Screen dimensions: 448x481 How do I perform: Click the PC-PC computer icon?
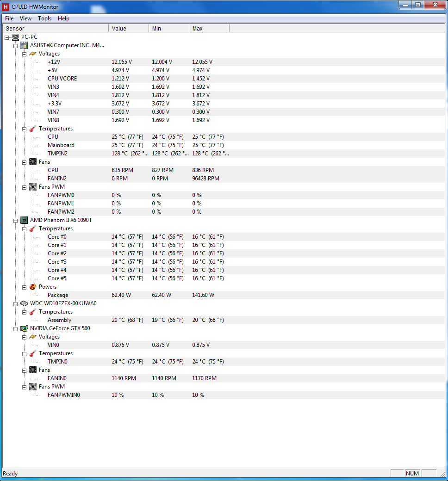15,37
